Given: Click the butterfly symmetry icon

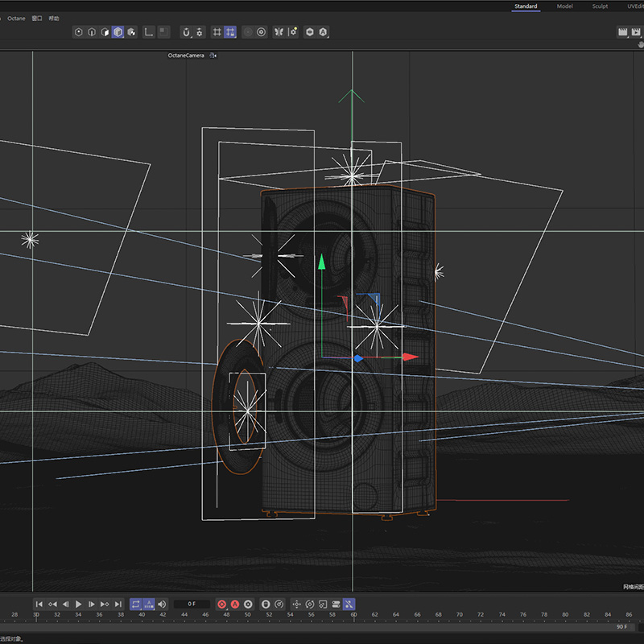Looking at the screenshot, I should [279, 32].
